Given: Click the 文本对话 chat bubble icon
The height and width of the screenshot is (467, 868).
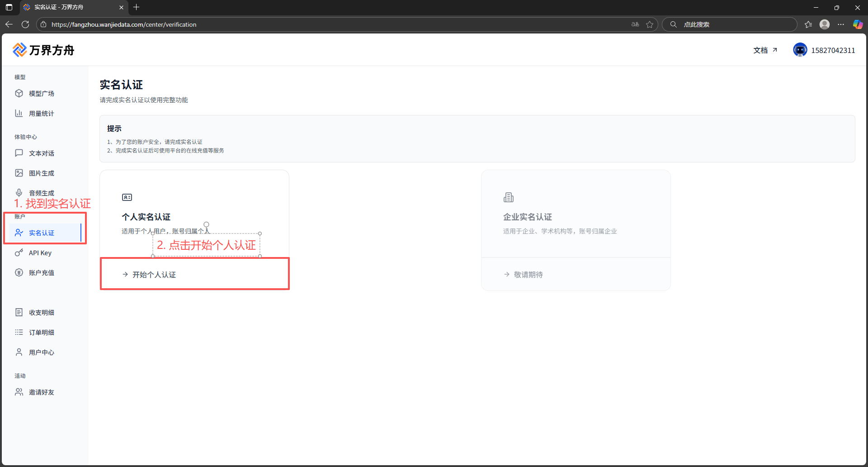Looking at the screenshot, I should (x=19, y=153).
